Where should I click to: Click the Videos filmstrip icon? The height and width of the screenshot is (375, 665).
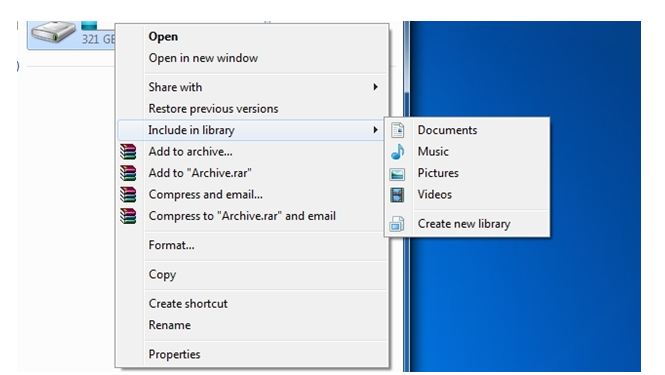[397, 195]
